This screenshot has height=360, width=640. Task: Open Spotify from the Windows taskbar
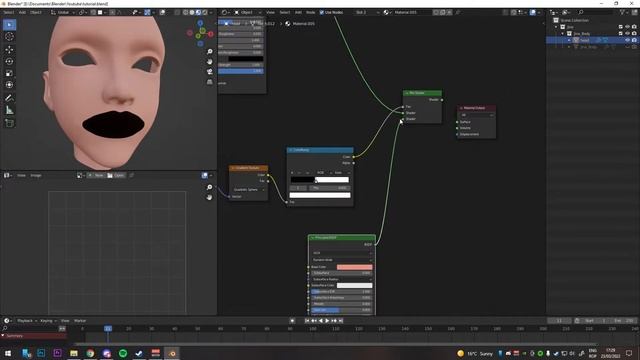point(123,353)
